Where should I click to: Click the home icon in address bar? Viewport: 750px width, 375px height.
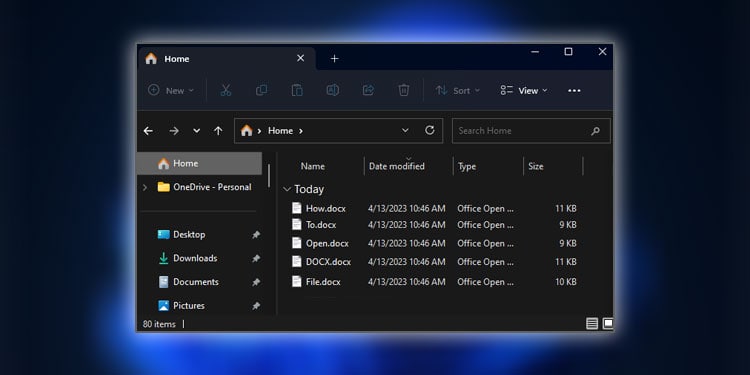point(246,130)
